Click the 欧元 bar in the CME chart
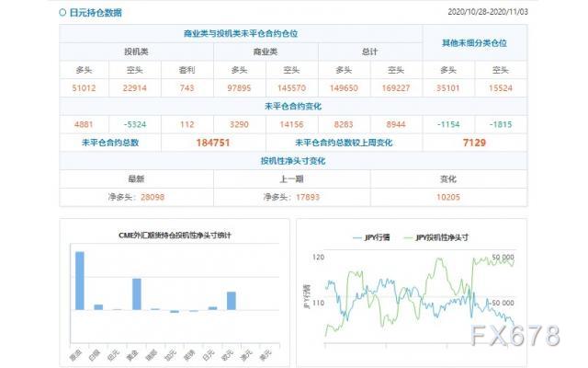Viewport: 588px width, 368px height. 232,301
